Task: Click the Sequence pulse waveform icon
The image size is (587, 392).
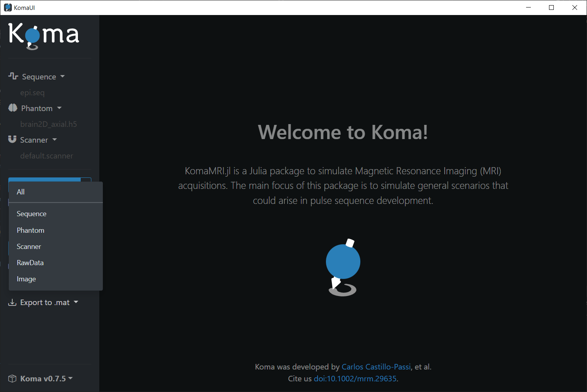Action: [x=13, y=76]
